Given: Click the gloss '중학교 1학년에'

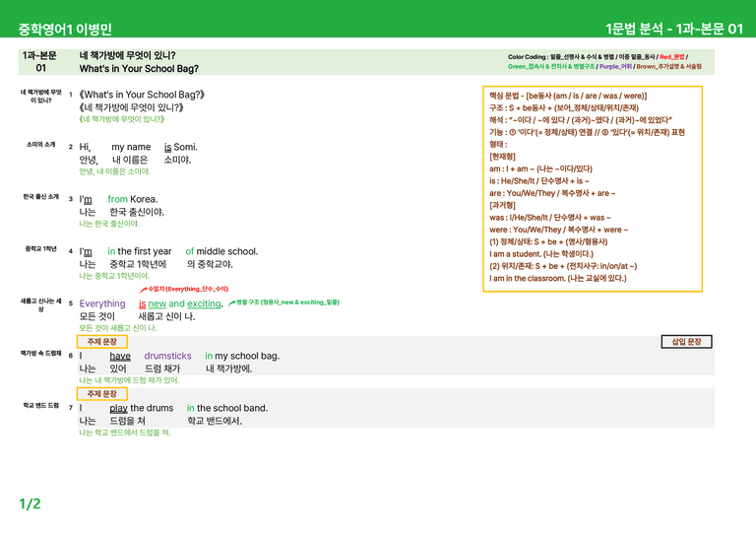Looking at the screenshot, I should (138, 264).
